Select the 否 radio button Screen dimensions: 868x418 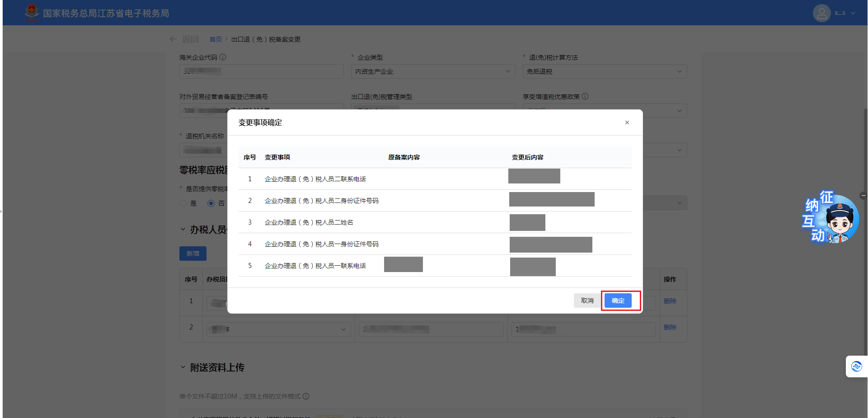coord(211,203)
